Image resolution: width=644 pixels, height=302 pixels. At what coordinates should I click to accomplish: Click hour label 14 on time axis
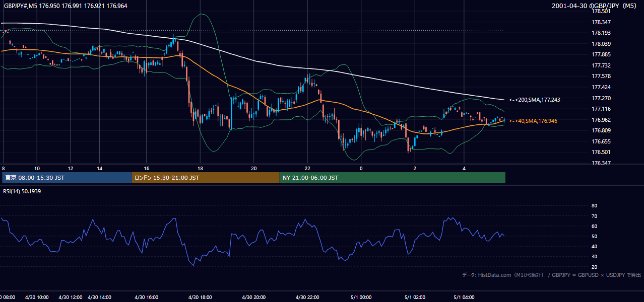pos(100,168)
